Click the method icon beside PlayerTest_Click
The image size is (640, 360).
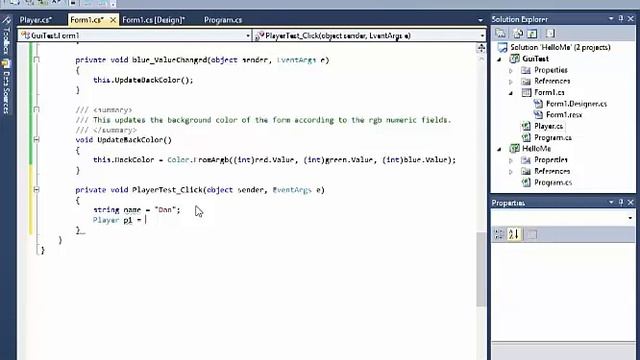[259, 36]
